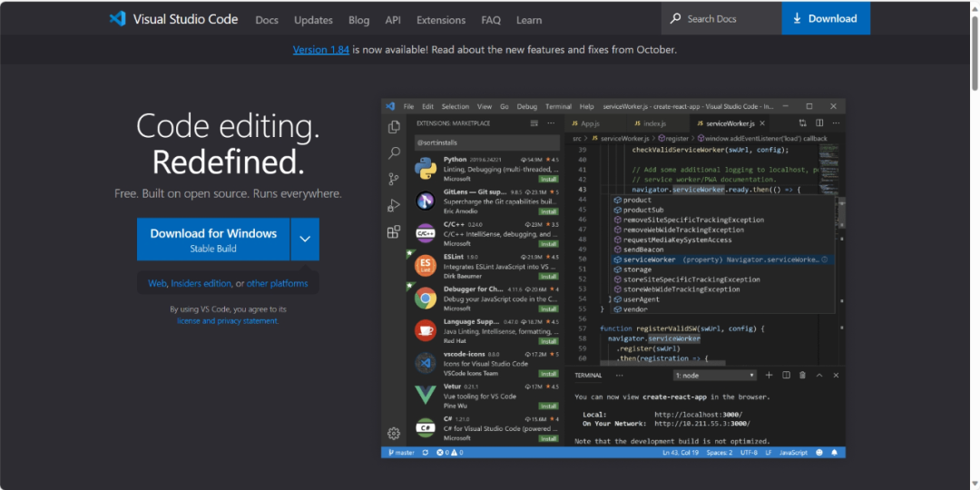This screenshot has height=490, width=980.
Task: Maximize terminal panel with the up chevron
Action: [x=819, y=375]
